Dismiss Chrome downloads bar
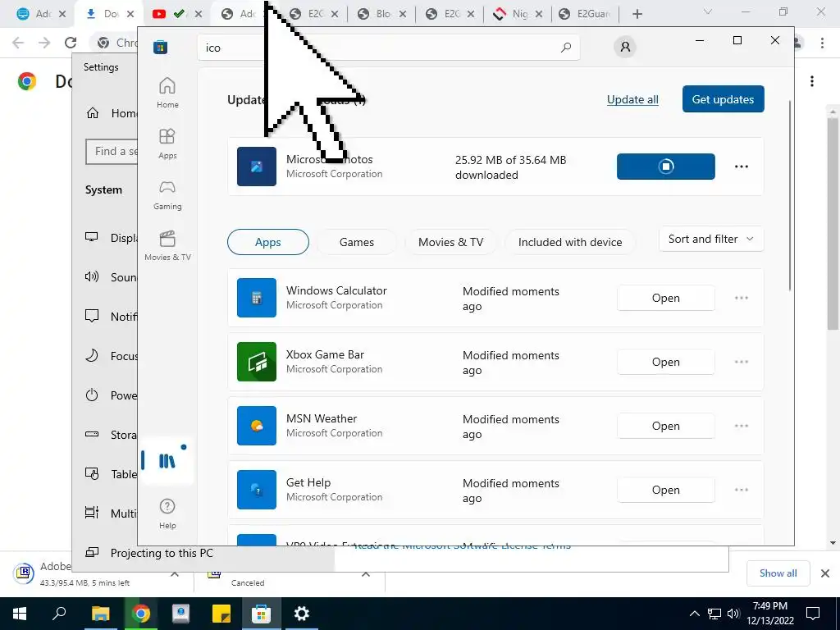 pos(825,573)
